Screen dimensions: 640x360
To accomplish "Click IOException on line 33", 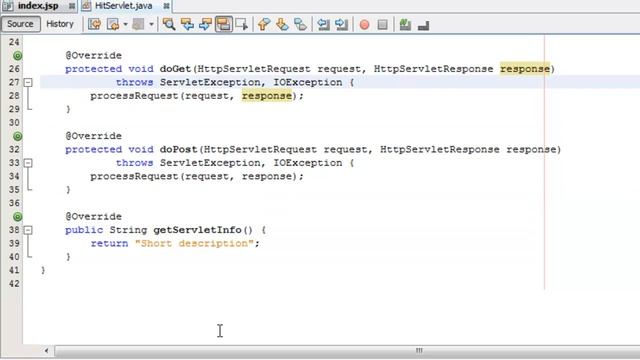I will click(307, 163).
